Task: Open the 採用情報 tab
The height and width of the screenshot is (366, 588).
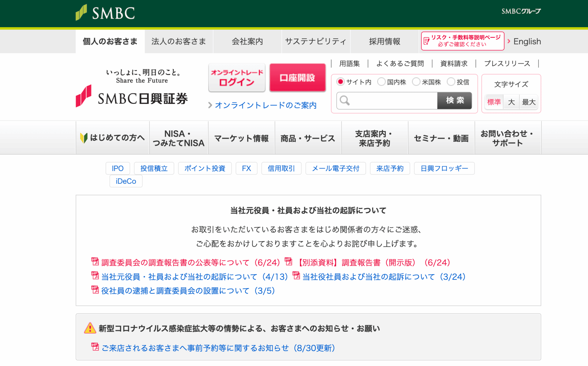Action: pos(385,41)
